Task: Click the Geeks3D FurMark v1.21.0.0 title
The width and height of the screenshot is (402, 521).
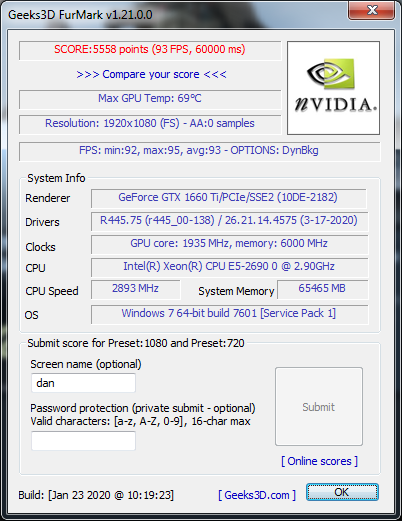Action: pos(80,15)
